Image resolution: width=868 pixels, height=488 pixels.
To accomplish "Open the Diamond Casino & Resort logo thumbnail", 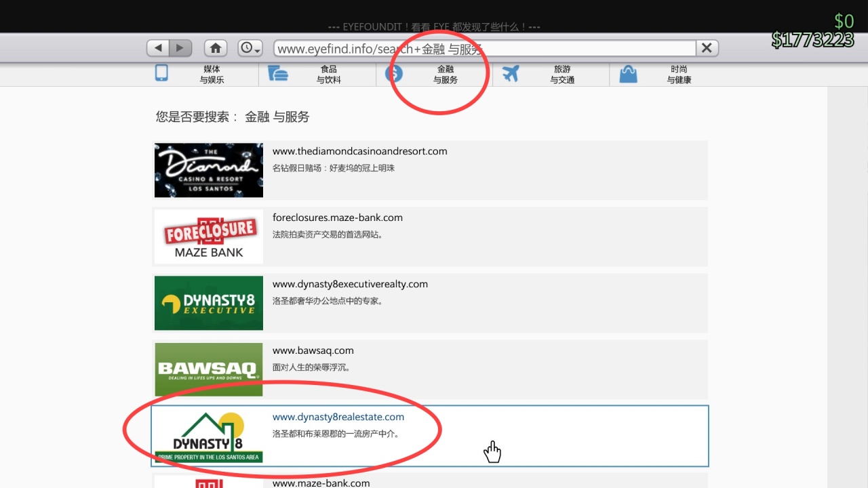I will point(209,170).
